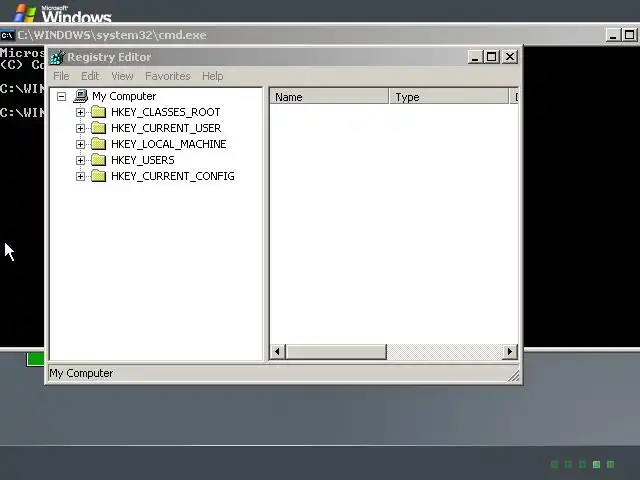Image resolution: width=640 pixels, height=480 pixels.
Task: Minimize the cmd.exe window
Action: point(613,35)
